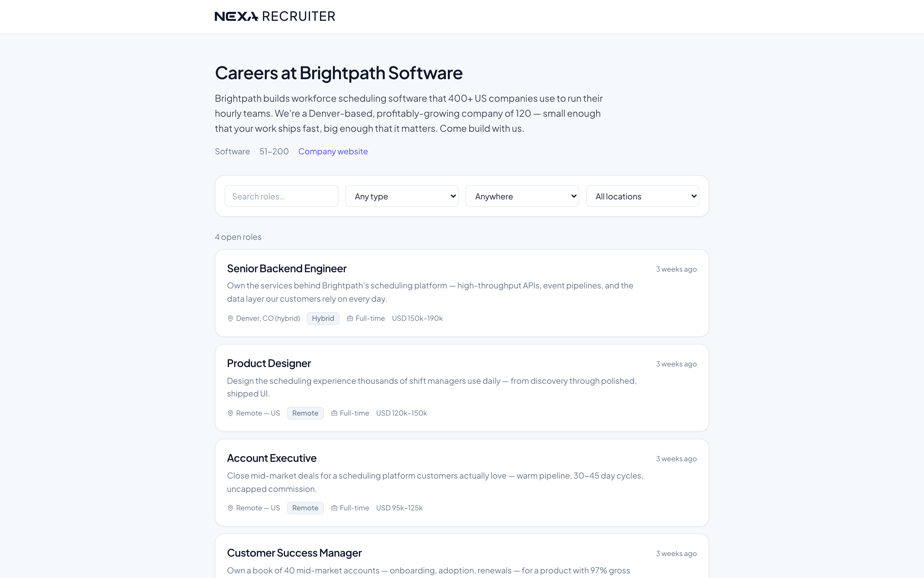Click 'Remote — US' on the Account Executive card
The height and width of the screenshot is (578, 924).
tap(258, 508)
